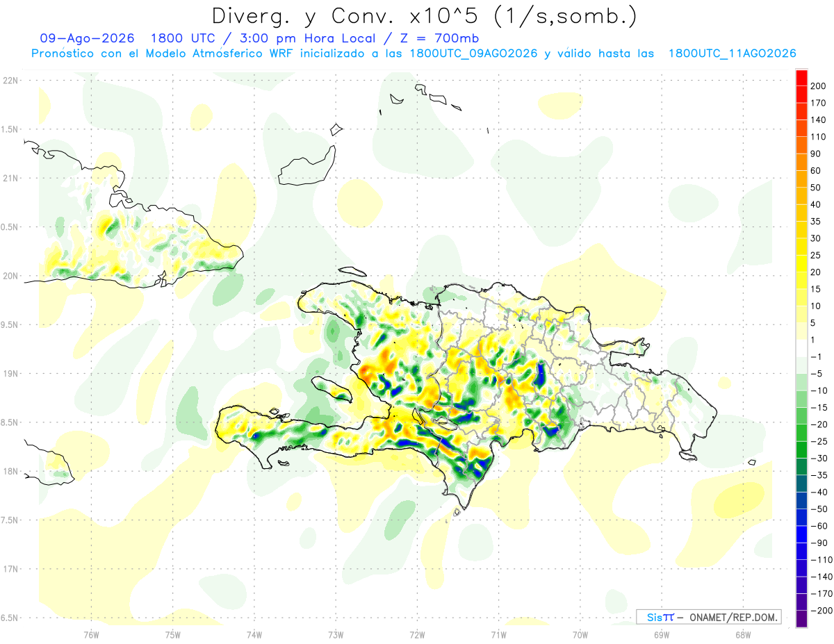Click the '70W' longitude label

click(x=580, y=635)
